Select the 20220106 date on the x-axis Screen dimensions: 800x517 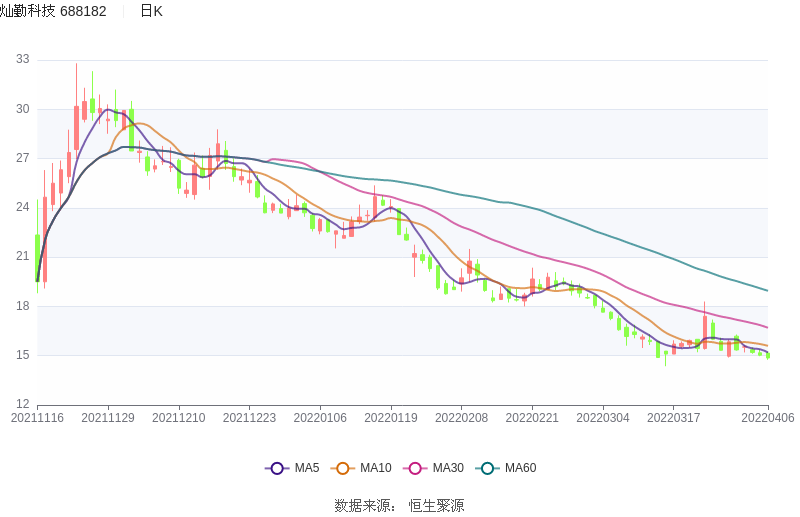320,418
